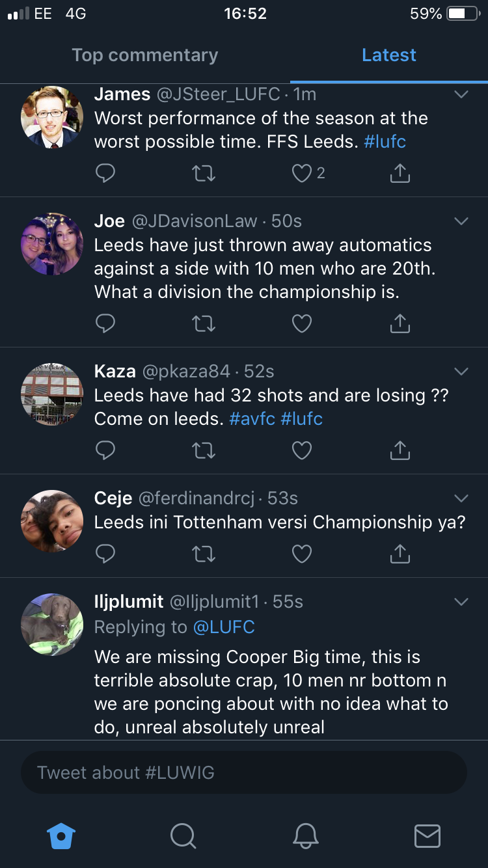Like Kaza's tweet
The image size is (488, 868).
pos(302,450)
